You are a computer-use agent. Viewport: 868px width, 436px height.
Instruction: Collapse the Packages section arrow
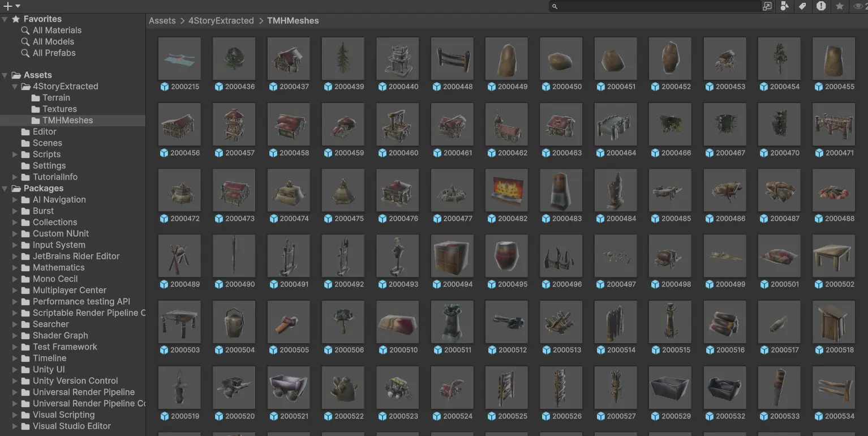(x=5, y=189)
